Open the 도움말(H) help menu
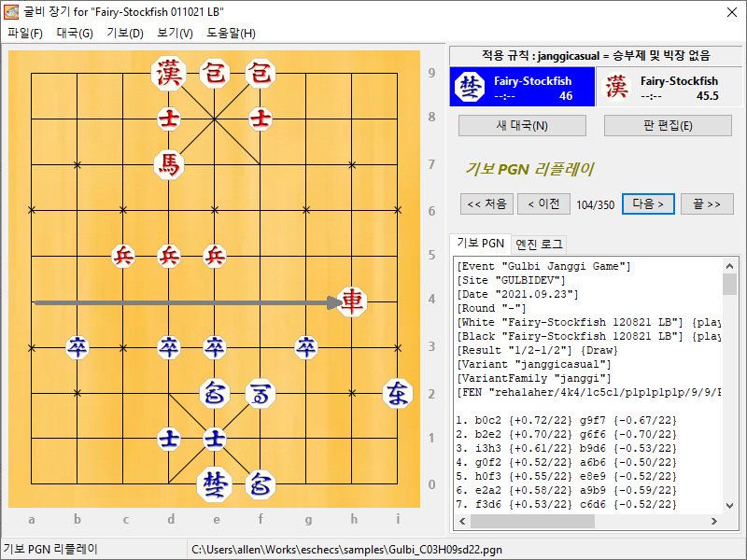Image resolution: width=747 pixels, height=560 pixels. [x=231, y=33]
